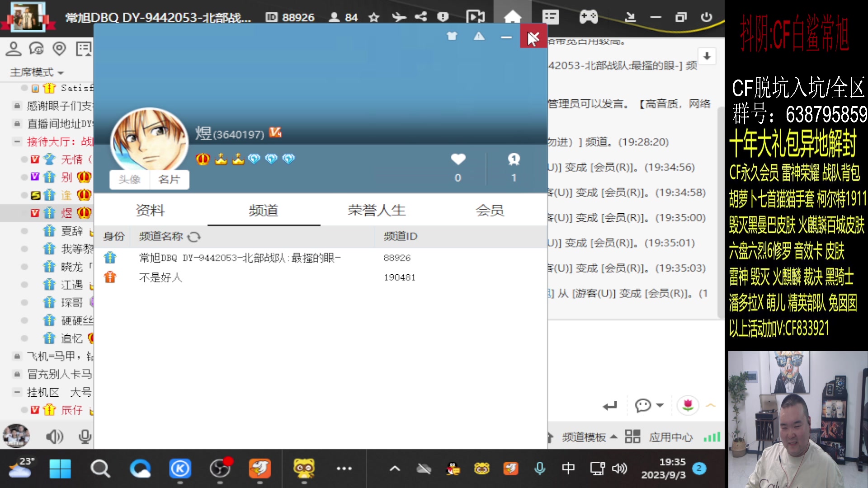Open the chat bubble options dropdown arrow
868x488 pixels.
point(660,405)
